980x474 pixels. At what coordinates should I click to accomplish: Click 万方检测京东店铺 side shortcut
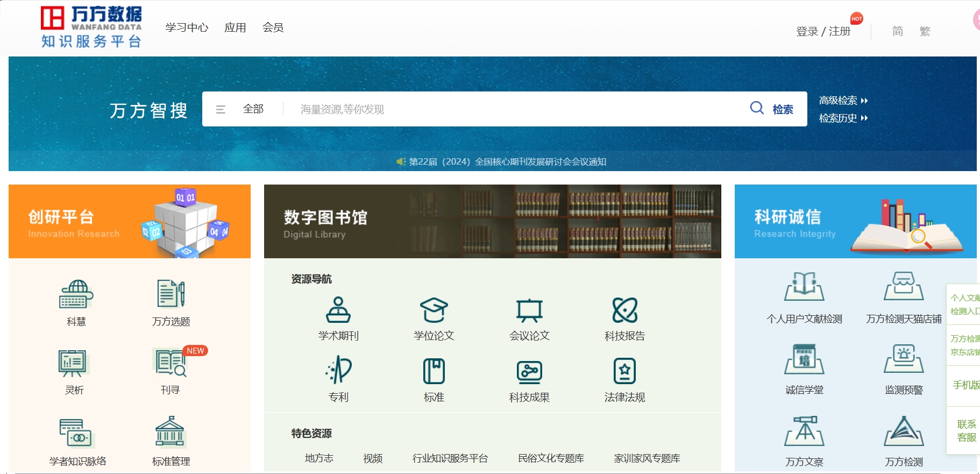pyautogui.click(x=964, y=345)
